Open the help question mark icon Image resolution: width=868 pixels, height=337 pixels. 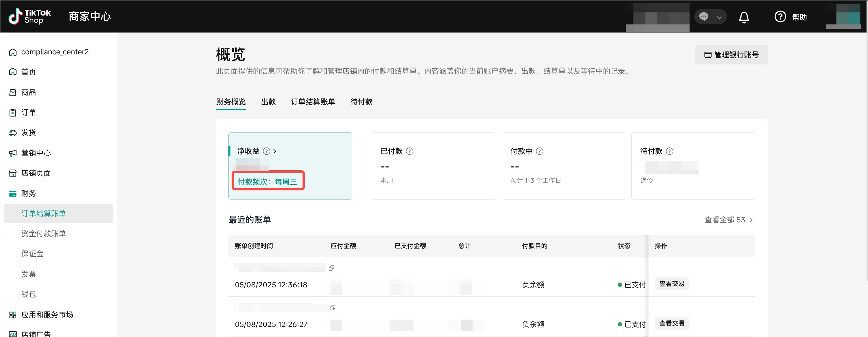[780, 17]
